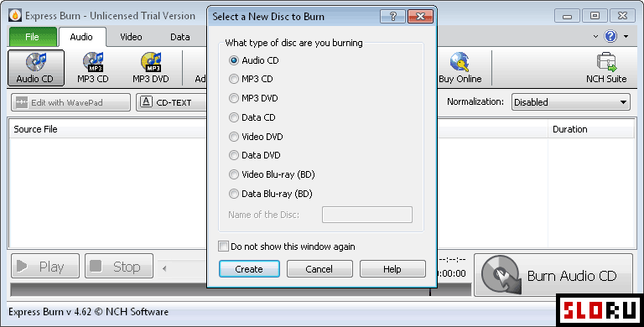Viewport: 644px width, 327px height.
Task: Choose the Video Blu-ray (BD) radio option
Action: 234,174
